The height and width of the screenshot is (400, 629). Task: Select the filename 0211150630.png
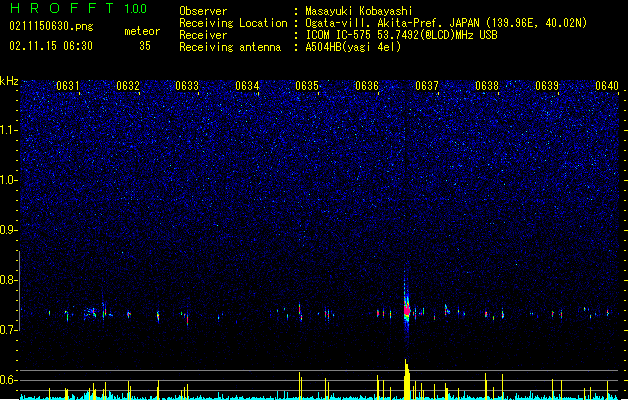tap(51, 26)
